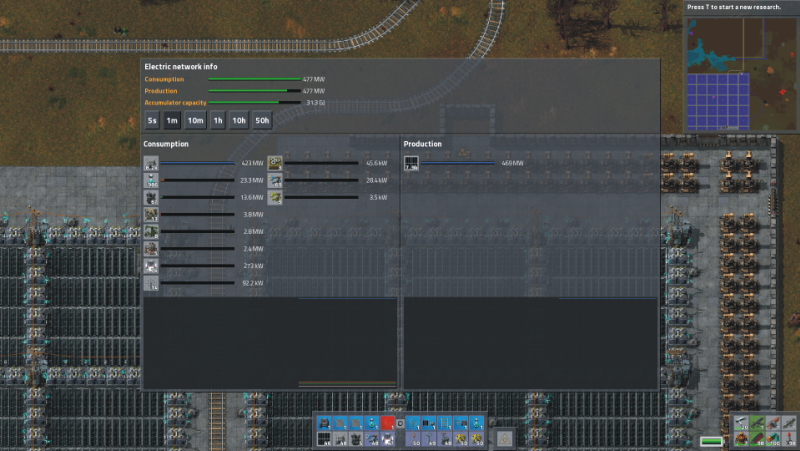800x451 pixels.
Task: Click the 2.4 MW consumer icon
Action: pos(151,249)
